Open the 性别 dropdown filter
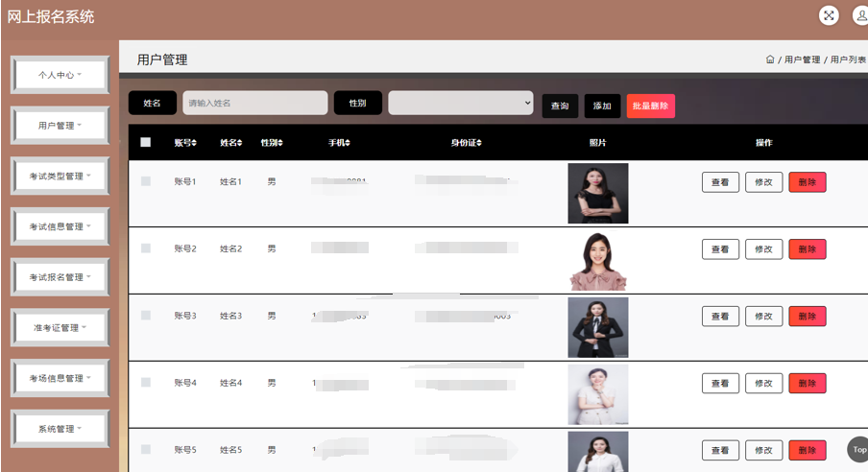Image resolution: width=868 pixels, height=472 pixels. click(x=461, y=103)
